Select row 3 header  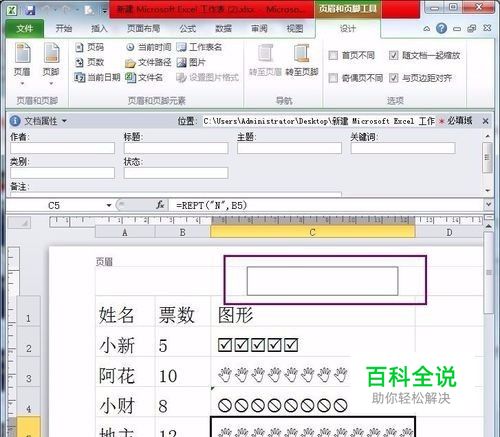[x=29, y=372]
